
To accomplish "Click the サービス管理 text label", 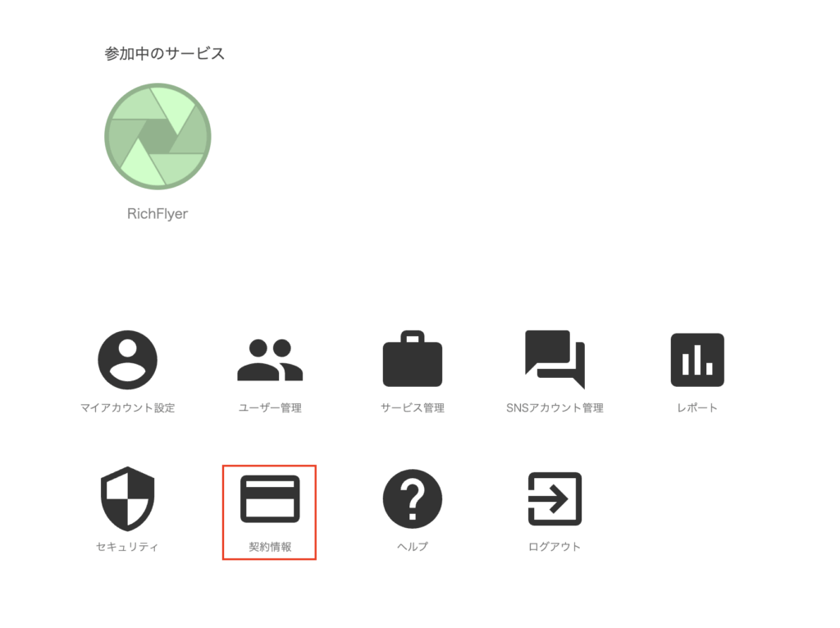I will (413, 407).
